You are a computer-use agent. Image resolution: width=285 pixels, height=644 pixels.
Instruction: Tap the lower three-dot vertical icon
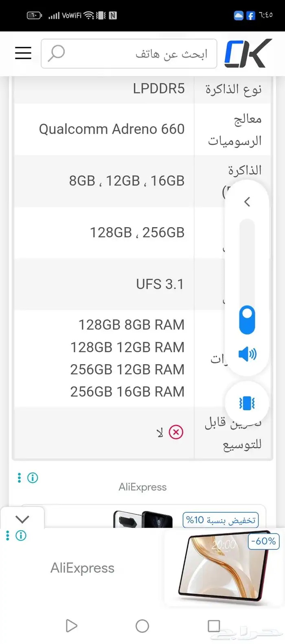[x=7, y=536]
